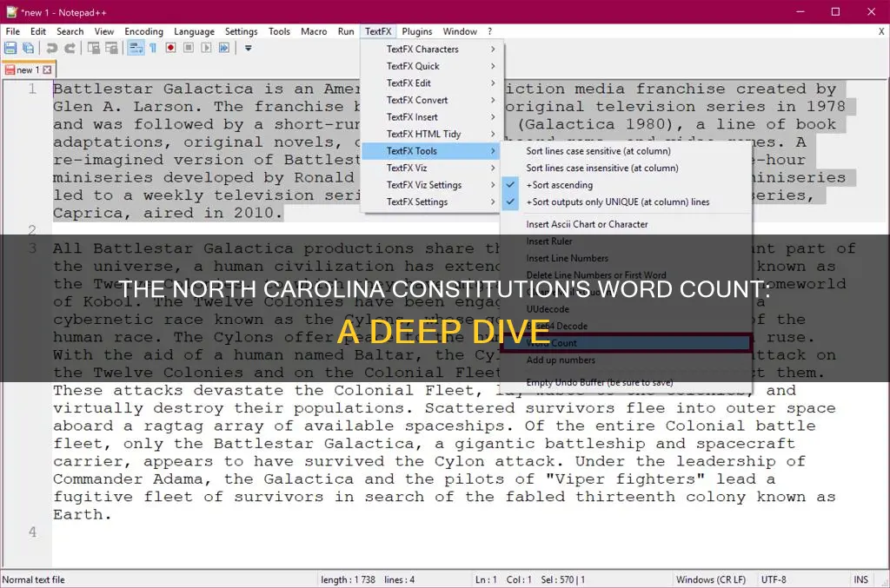Run macro multiple times
This screenshot has height=588, width=890.
(x=224, y=48)
